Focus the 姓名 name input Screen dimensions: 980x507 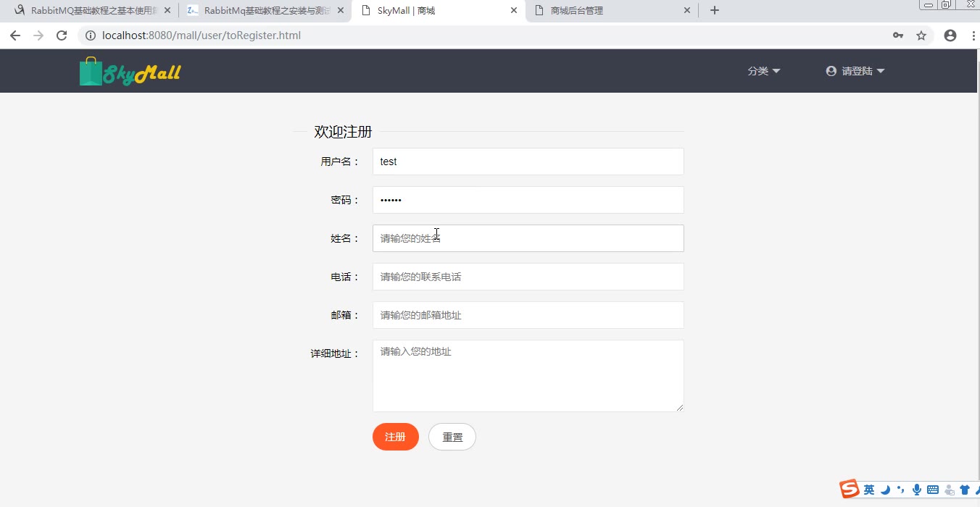(x=528, y=238)
